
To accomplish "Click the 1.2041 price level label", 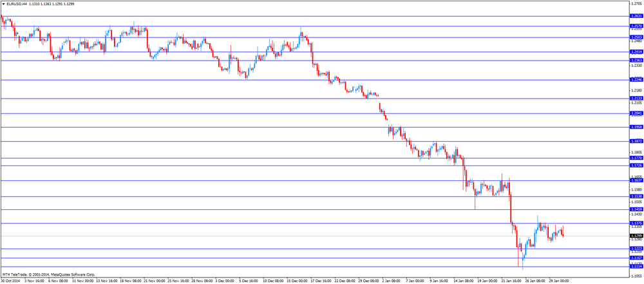I will pos(637,113).
